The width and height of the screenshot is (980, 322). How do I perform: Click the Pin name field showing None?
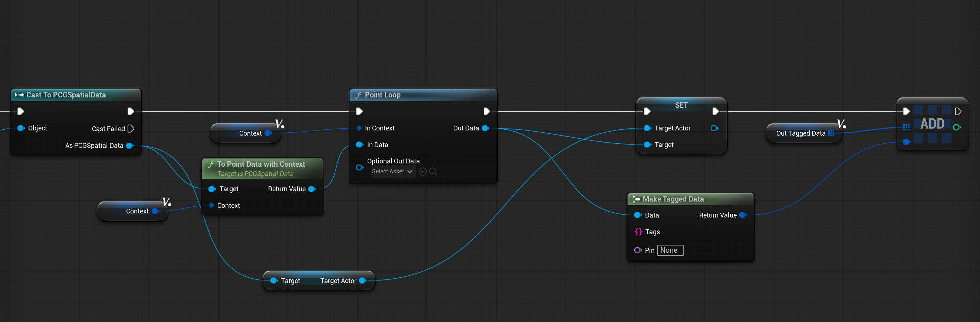[x=670, y=250]
